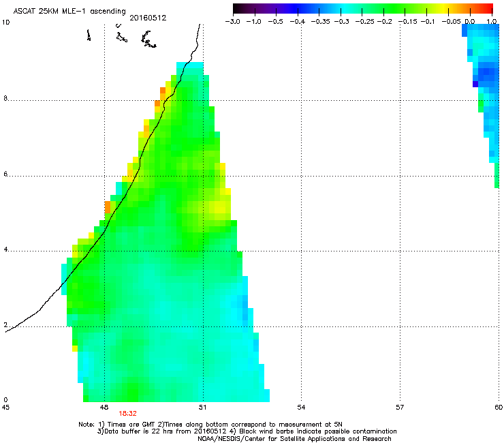Click the latitude axis label 2
The image size is (504, 443).
5,325
